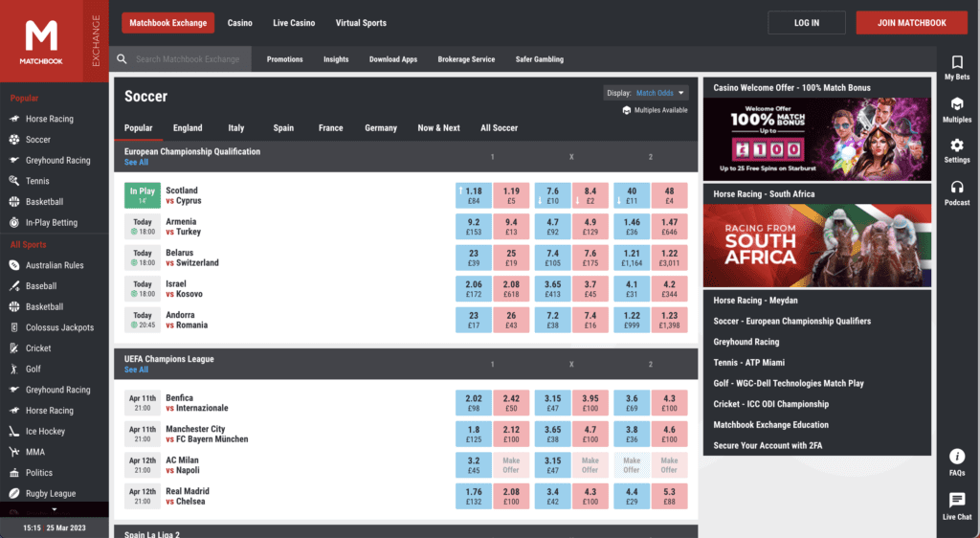Screen dimensions: 980x538
Task: Click the Cricket icon
Action: [14, 348]
